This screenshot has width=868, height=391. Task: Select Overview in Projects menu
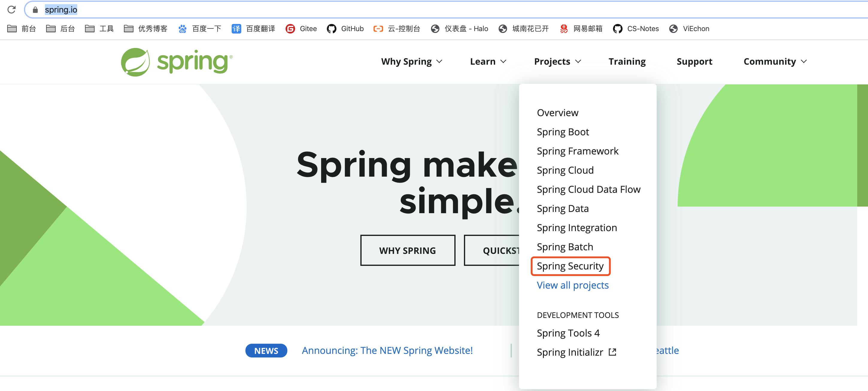tap(558, 113)
